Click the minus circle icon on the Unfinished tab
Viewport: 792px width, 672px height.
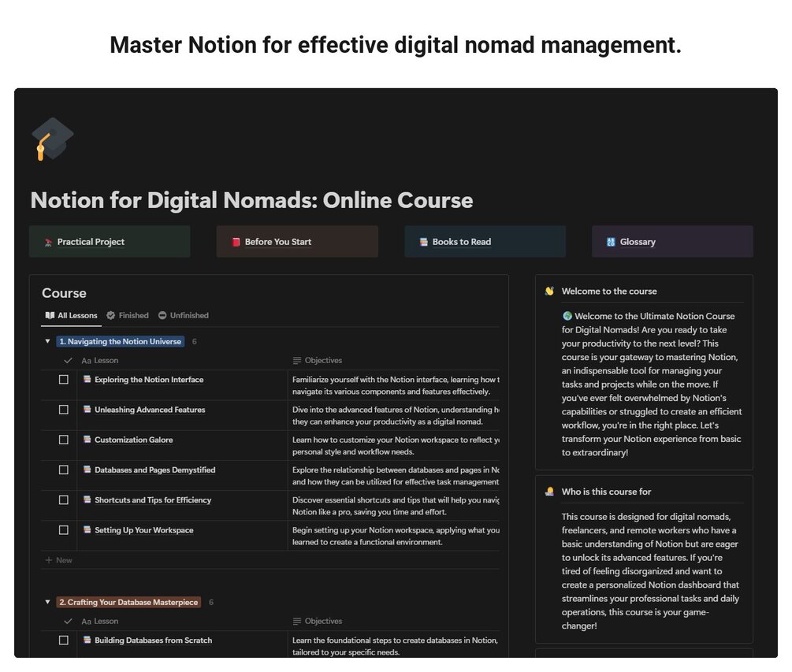click(x=162, y=316)
